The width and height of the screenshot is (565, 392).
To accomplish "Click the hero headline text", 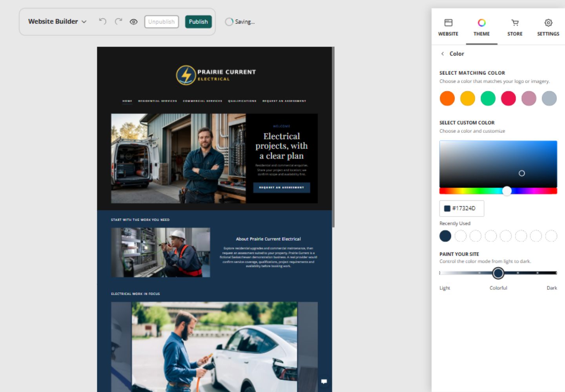I will click(x=282, y=146).
